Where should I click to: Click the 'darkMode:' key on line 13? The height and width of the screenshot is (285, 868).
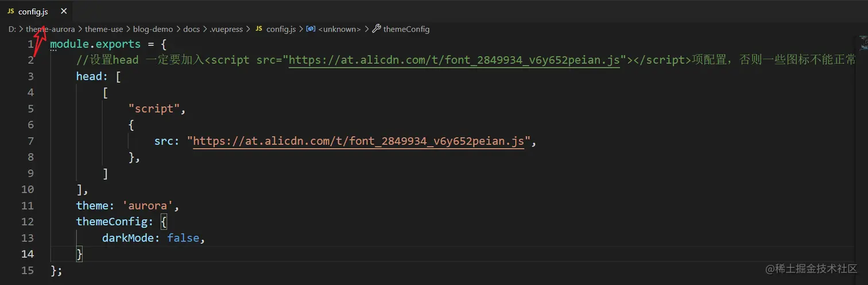131,237
